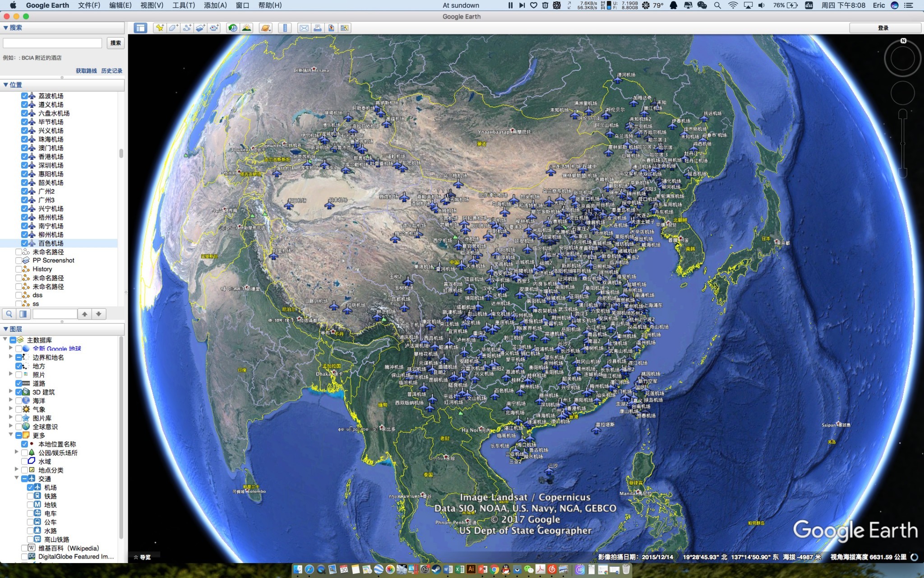Image resolution: width=924 pixels, height=578 pixels.
Task: Disable the 道路 roads layer checkbox
Action: tap(18, 383)
